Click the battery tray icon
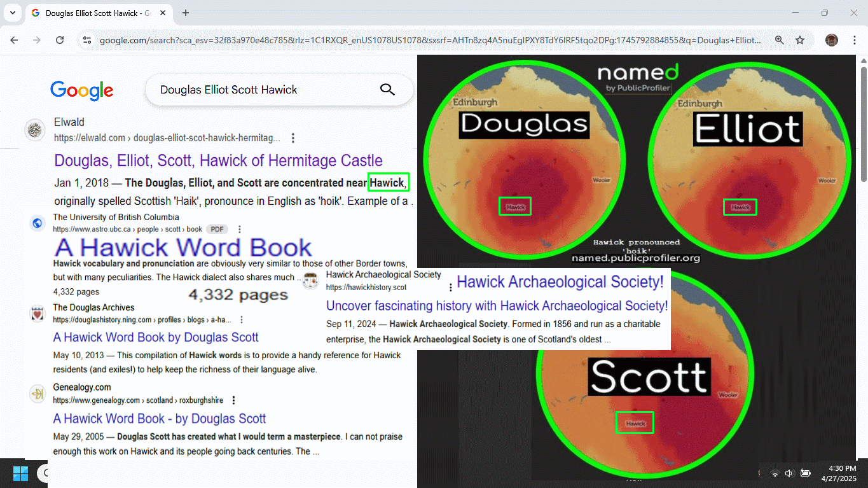The height and width of the screenshot is (488, 868). point(805,473)
